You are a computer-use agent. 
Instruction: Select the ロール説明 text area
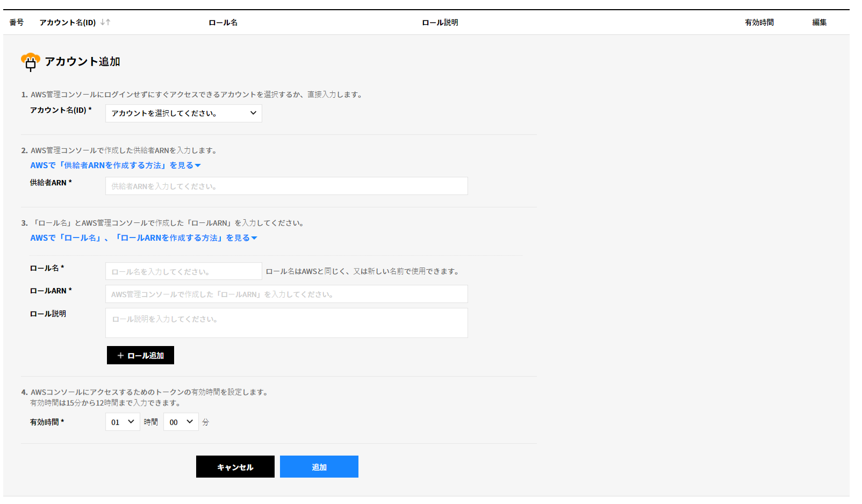(x=286, y=322)
